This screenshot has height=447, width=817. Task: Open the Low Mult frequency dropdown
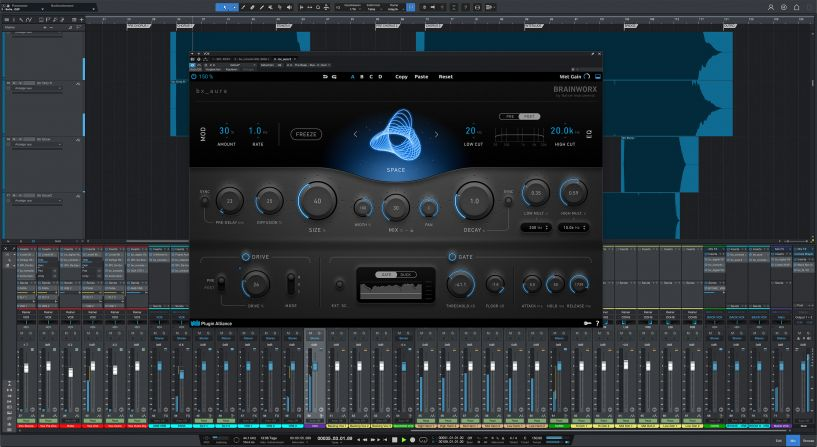pos(536,228)
